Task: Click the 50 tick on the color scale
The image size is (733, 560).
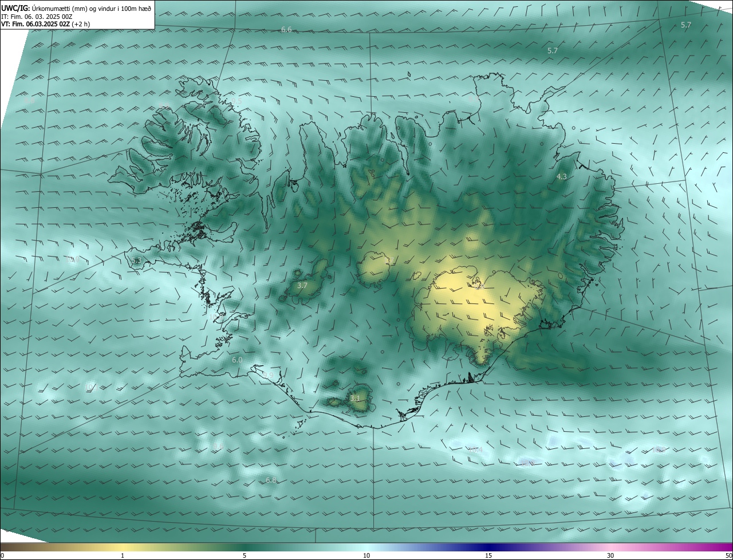Action: [728, 555]
